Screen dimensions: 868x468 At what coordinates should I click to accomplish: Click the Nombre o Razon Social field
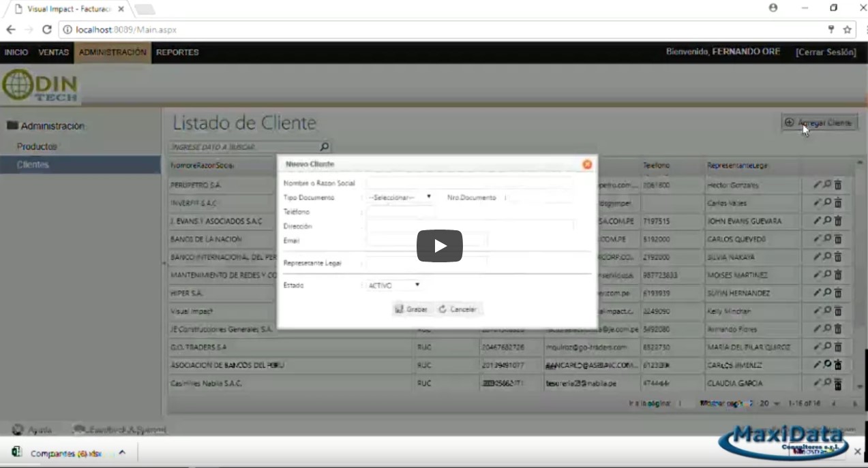coord(469,183)
